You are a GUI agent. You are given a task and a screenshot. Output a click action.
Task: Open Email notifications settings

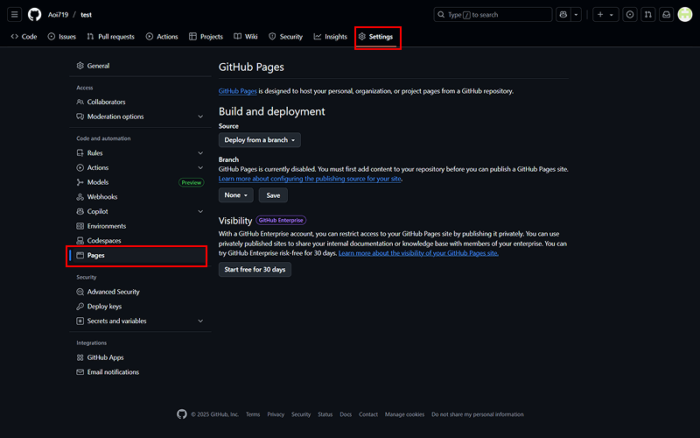point(140,372)
